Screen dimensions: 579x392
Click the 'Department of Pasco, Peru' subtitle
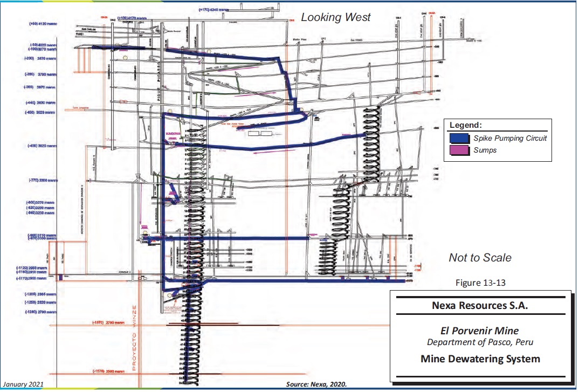[x=480, y=342]
